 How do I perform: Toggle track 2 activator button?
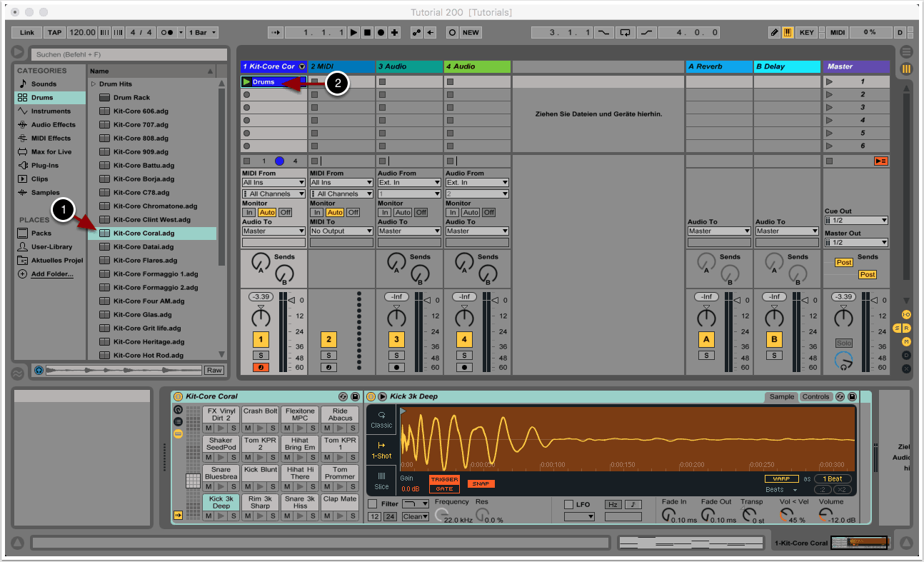(x=328, y=340)
